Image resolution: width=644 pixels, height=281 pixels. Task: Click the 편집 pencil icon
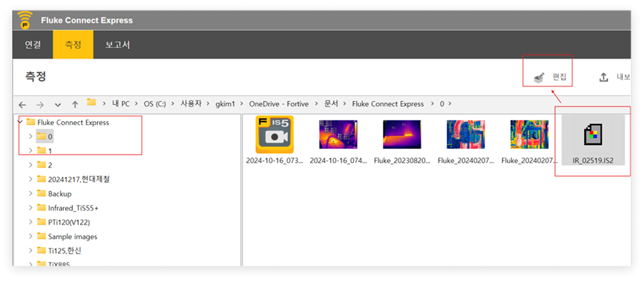click(539, 78)
